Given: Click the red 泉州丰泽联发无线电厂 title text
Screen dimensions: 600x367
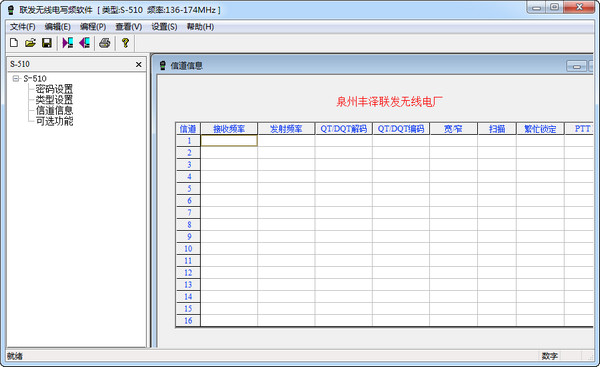Looking at the screenshot, I should pos(389,102).
